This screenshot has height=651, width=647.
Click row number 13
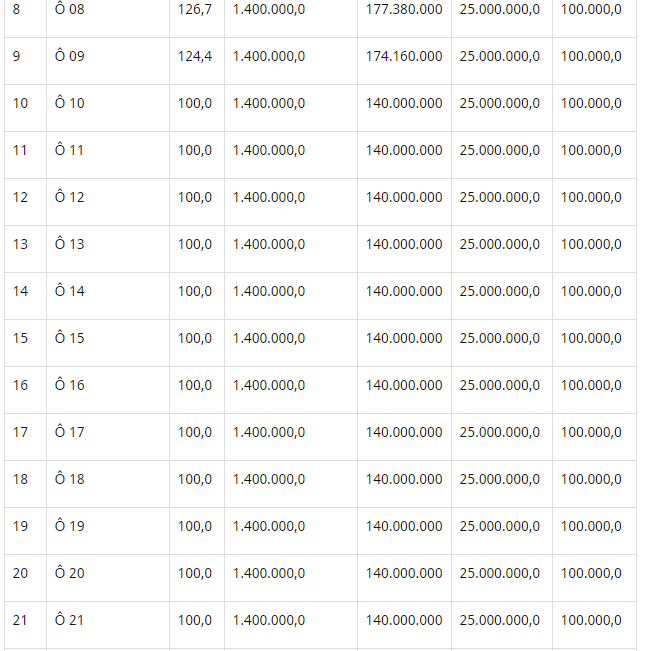pos(20,244)
